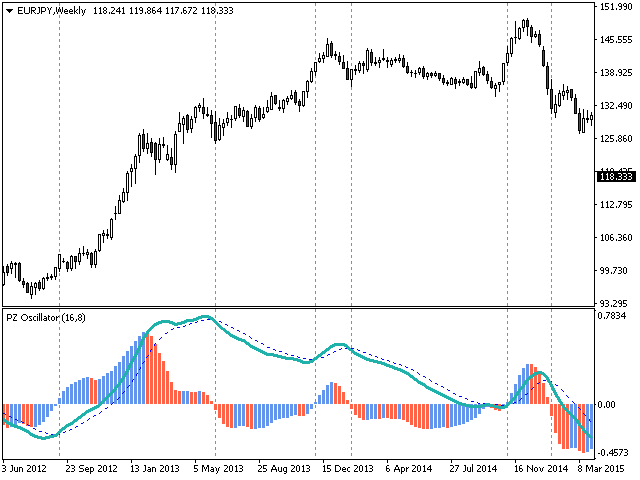Screen dimensions: 640x480
Task: Select the 27 Jul 2014 date label
Action: click(x=474, y=467)
